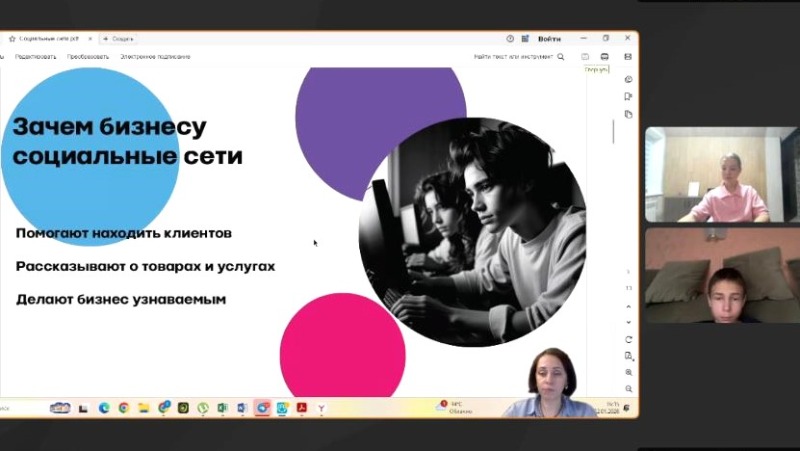This screenshot has width=800, height=451.
Task: Click the magnifier search icon in toolbar
Action: (x=561, y=57)
